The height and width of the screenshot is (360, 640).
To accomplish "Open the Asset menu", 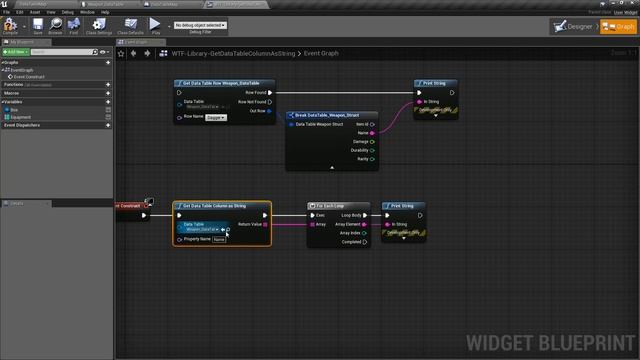I will click(x=35, y=12).
